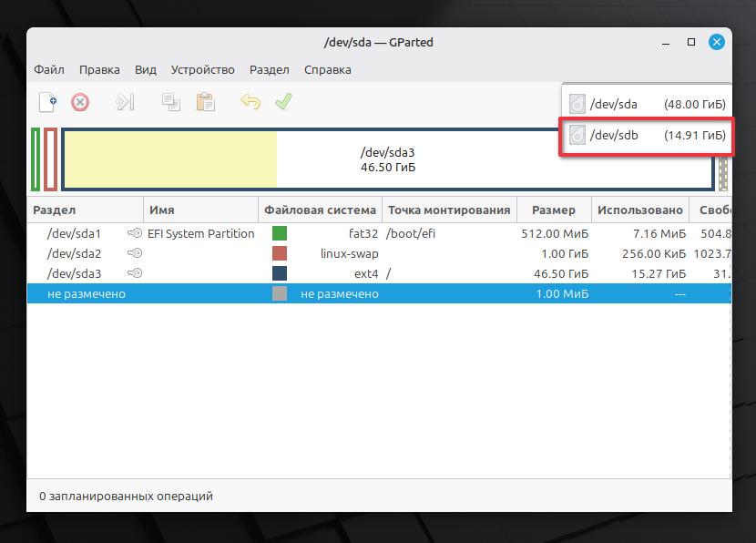The width and height of the screenshot is (756, 543).
Task: Select the /dev/sda2 partition row
Action: 379,253
